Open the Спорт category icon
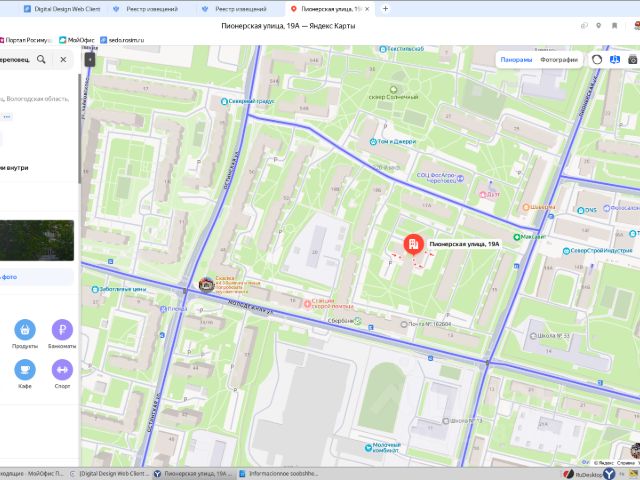 62,370
